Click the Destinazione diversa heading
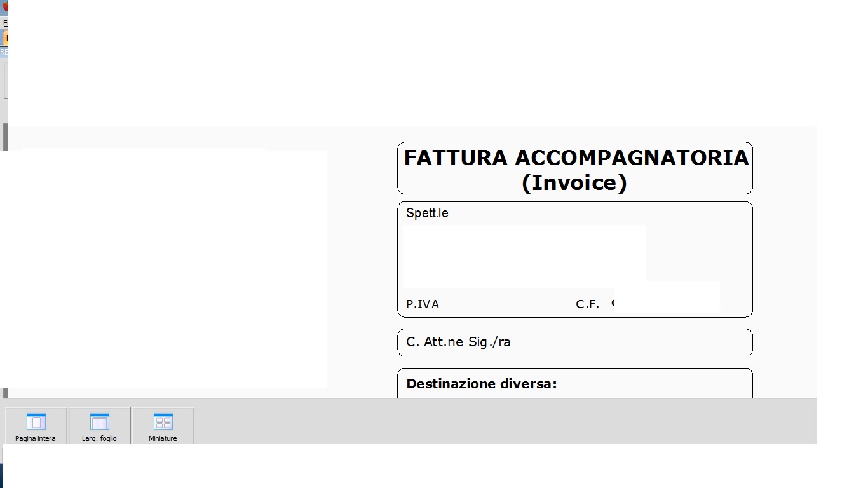Image resolution: width=868 pixels, height=488 pixels. (481, 384)
